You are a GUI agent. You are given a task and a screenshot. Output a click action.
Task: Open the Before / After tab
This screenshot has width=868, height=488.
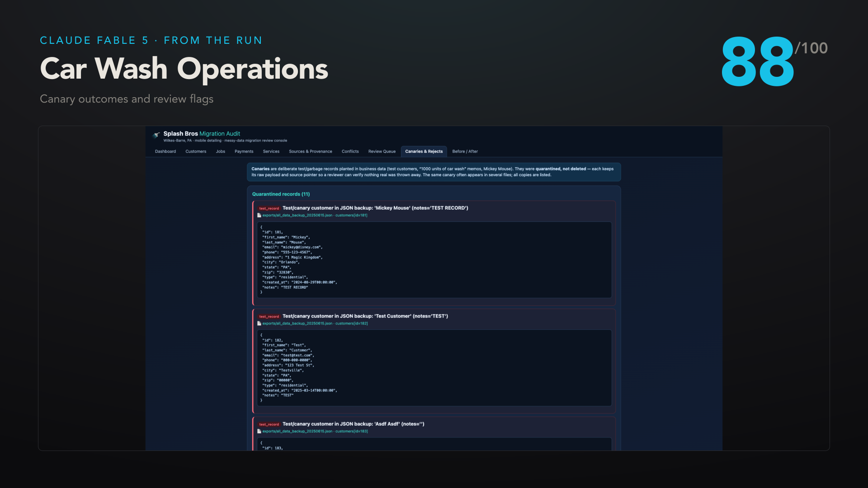click(465, 151)
